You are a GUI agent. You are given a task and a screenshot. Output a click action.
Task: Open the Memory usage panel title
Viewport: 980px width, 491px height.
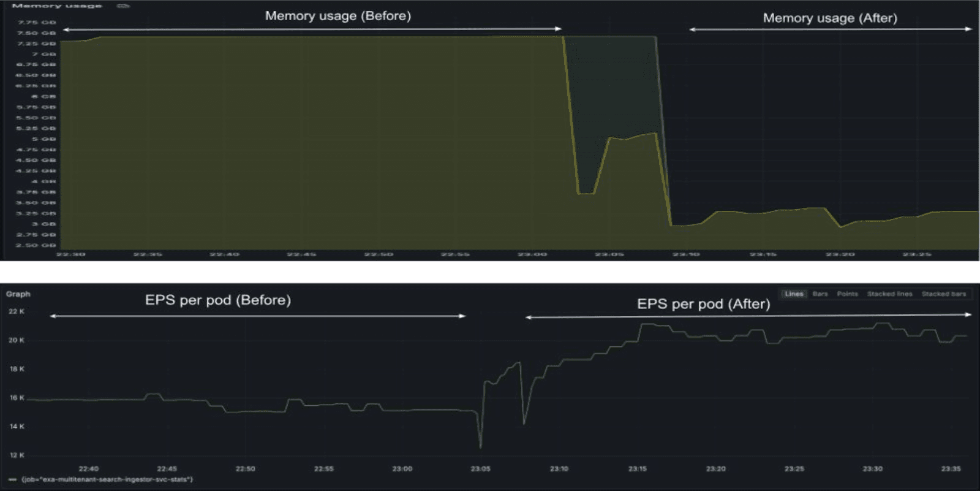pos(56,6)
